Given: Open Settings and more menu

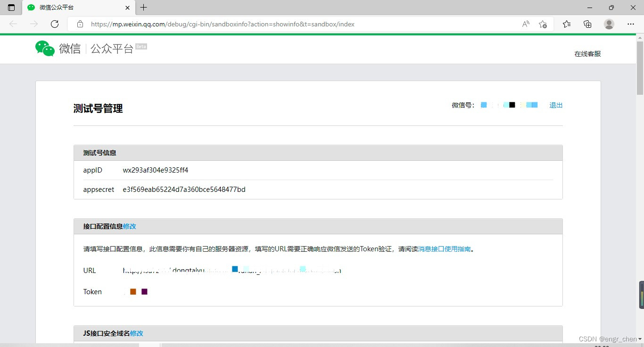Looking at the screenshot, I should tap(631, 24).
